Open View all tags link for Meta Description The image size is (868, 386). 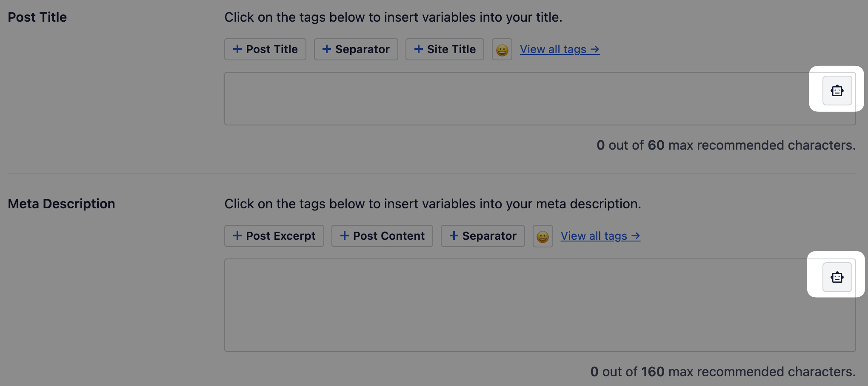click(600, 236)
